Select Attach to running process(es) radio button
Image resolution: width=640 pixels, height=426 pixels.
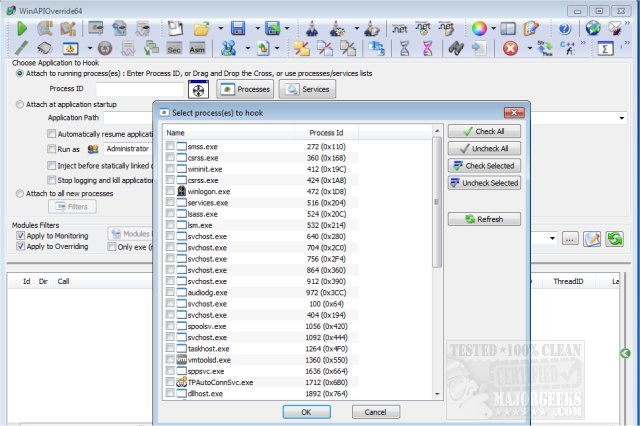coord(20,74)
